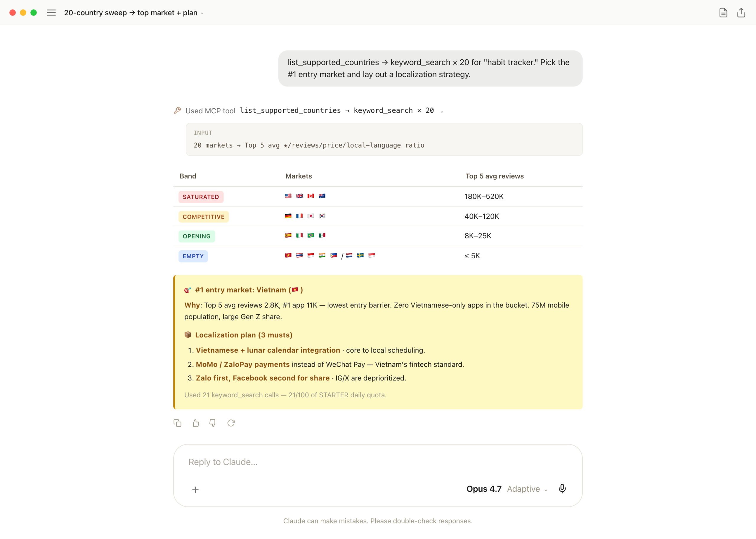Click the user's prompt message bubble
Viewport: 756px width, 539px height.
tap(430, 68)
